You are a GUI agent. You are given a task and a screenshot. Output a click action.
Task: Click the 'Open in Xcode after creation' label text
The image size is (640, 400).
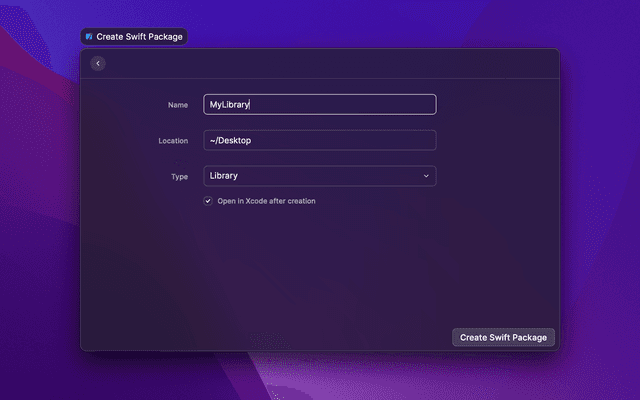(x=266, y=201)
